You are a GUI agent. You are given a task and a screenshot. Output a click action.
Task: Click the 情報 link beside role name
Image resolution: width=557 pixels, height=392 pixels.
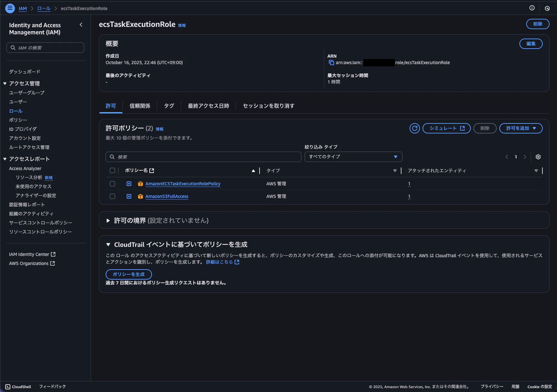click(x=182, y=25)
